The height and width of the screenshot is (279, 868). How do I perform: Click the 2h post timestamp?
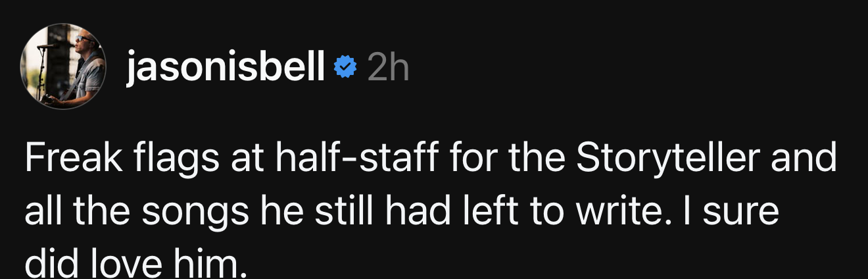[389, 66]
